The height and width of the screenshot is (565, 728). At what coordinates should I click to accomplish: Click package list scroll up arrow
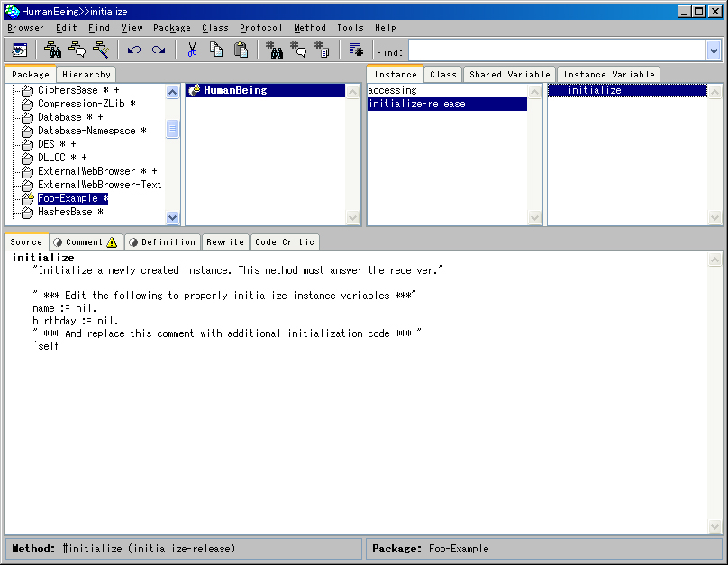(172, 91)
